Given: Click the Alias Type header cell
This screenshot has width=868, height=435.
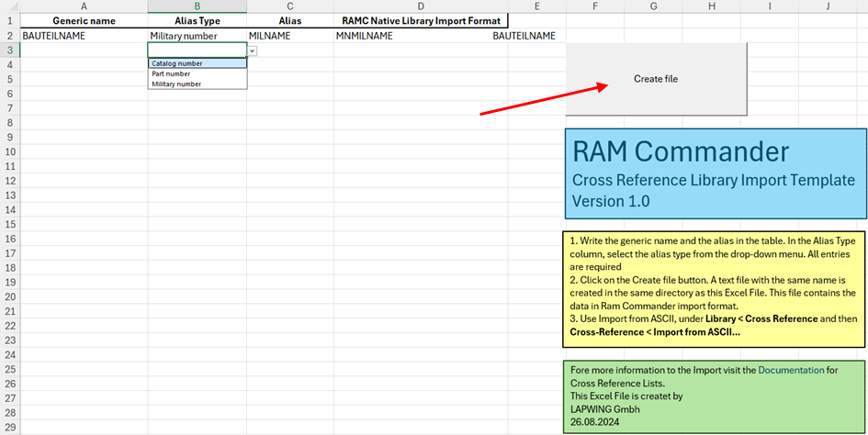Looking at the screenshot, I should 197,20.
